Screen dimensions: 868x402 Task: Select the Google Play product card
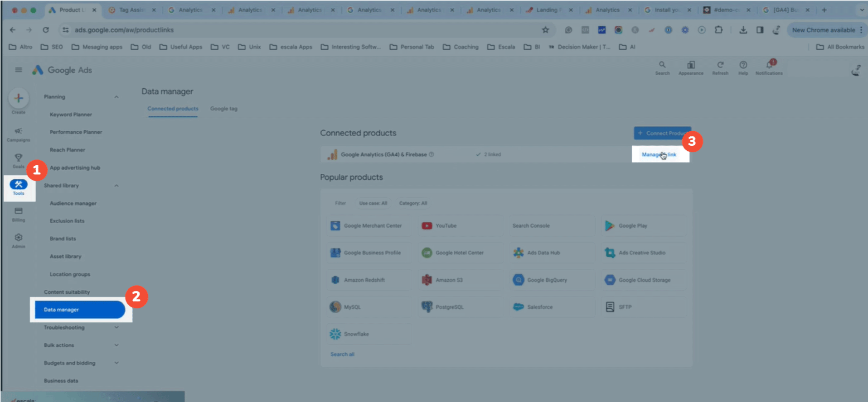coord(644,225)
